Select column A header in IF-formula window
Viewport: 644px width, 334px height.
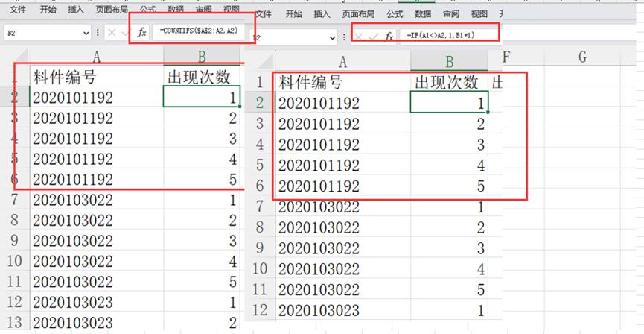pos(343,62)
